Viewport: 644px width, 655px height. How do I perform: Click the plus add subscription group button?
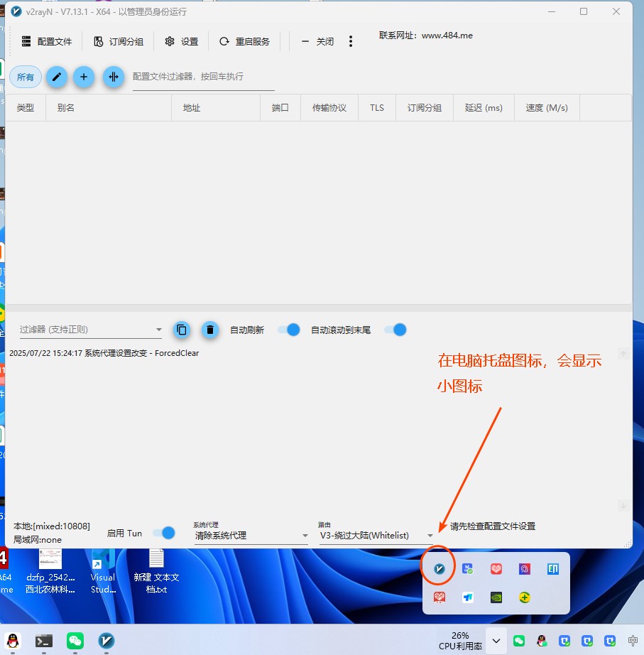pyautogui.click(x=84, y=77)
